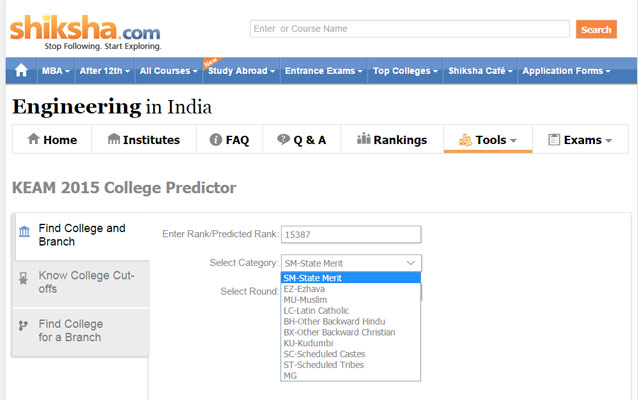Viewport: 638px width, 400px height.
Task: Click the Institutes building icon
Action: click(x=113, y=140)
